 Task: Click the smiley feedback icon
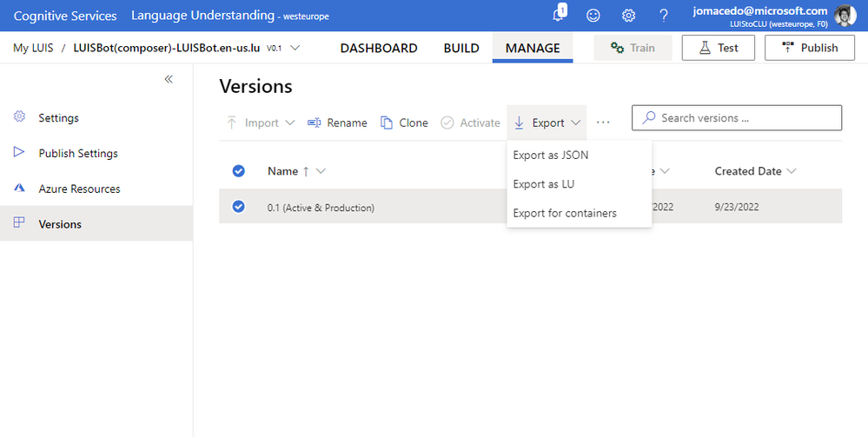click(593, 16)
